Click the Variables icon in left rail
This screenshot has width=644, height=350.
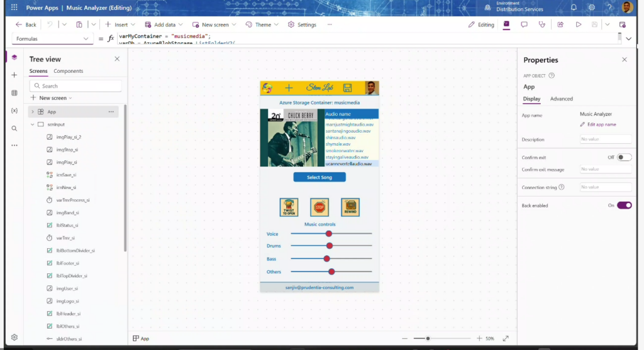point(14,111)
